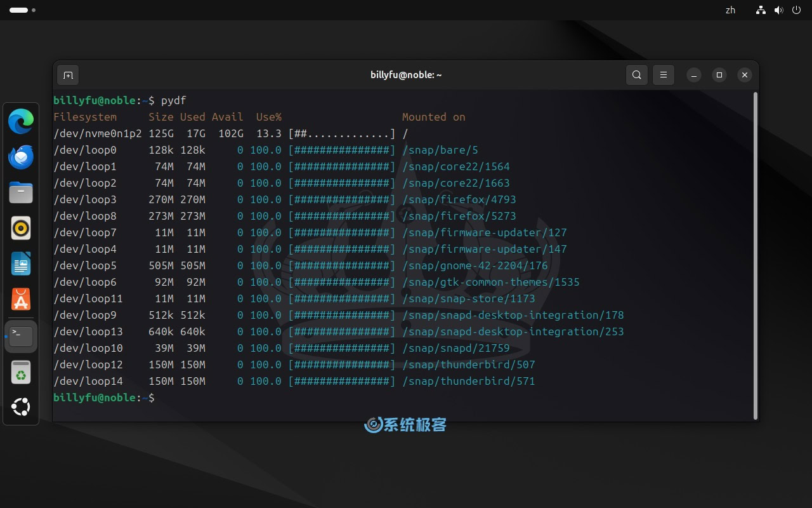Open Thunderbird mail from the dock

point(21,157)
